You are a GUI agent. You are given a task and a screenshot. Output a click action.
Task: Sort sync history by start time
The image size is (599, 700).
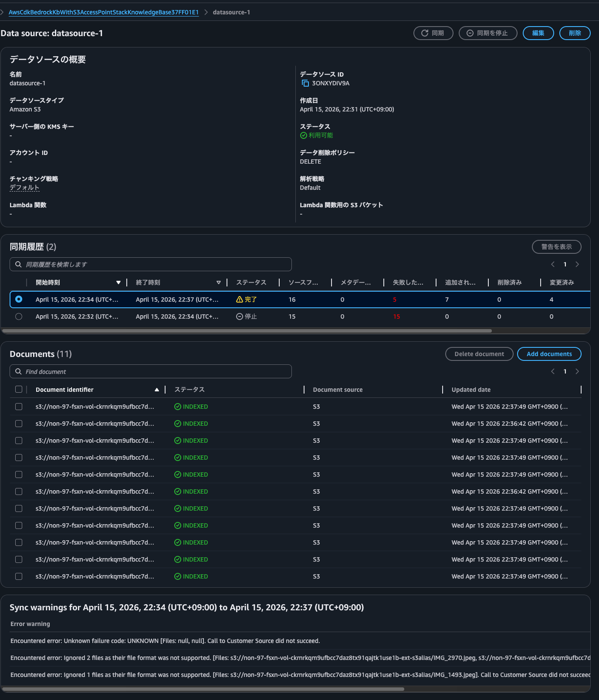[x=118, y=283]
